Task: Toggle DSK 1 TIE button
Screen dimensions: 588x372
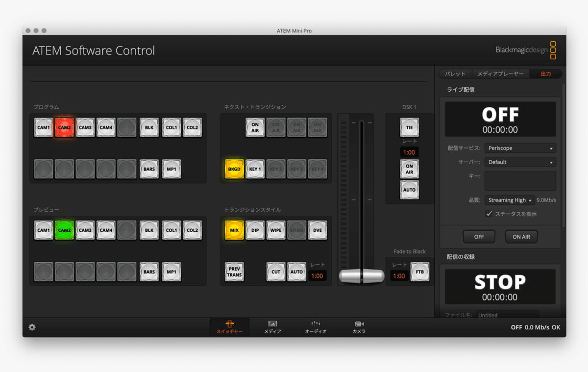Action: click(409, 127)
